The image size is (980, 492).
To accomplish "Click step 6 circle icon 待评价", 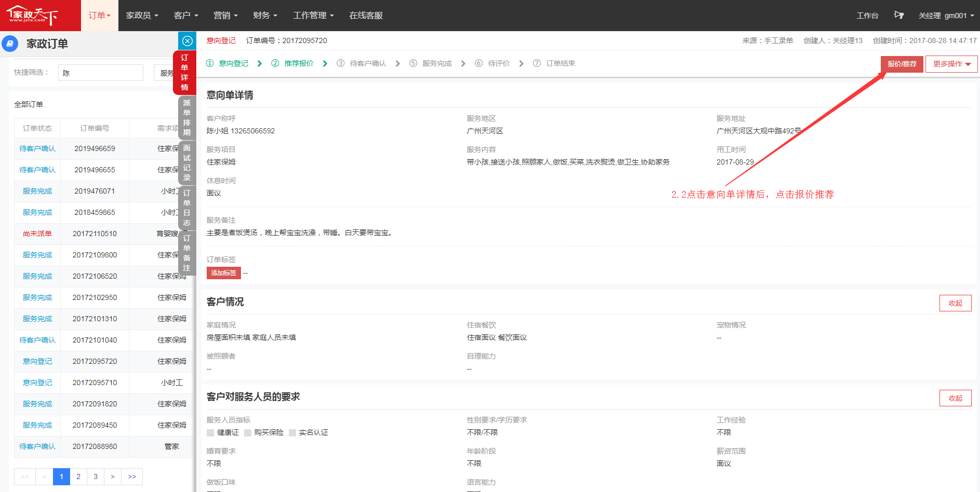I will point(479,63).
